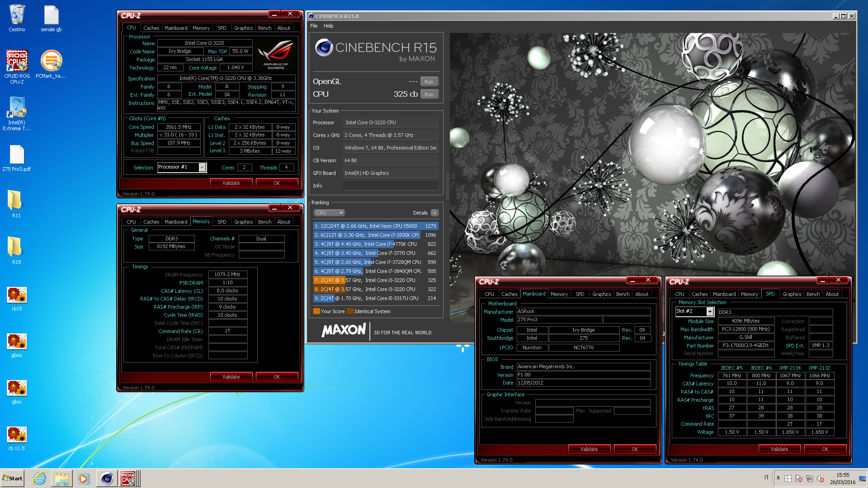Click OK in the SPD CPU-Z window
868x488 pixels.
click(825, 449)
